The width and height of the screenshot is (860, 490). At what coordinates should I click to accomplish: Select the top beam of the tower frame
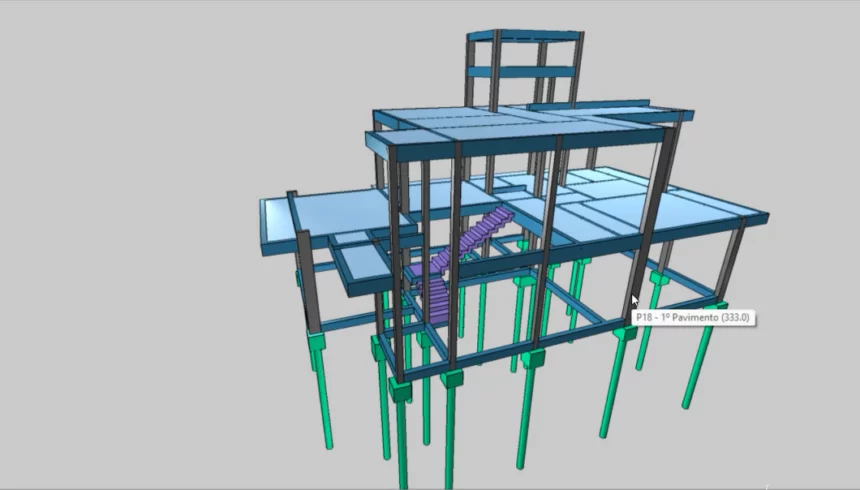(524, 37)
